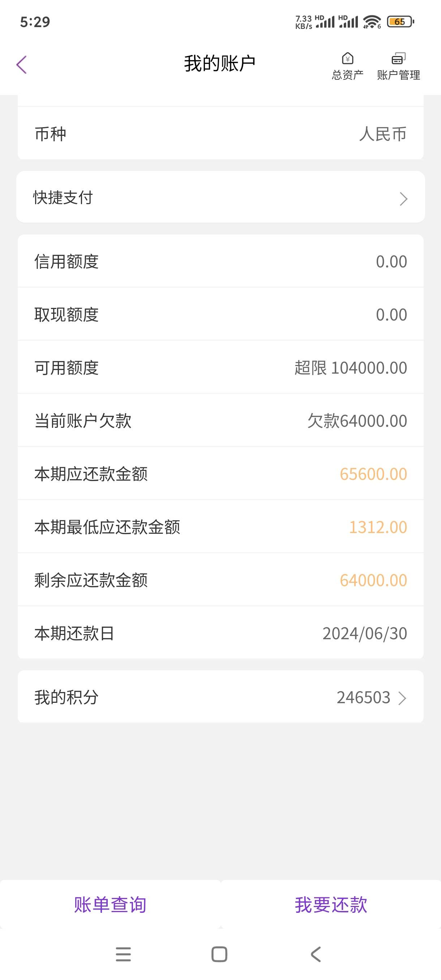Viewport: 441px width, 980px height.
Task: Tap the 币种 人民币 currency row
Action: pos(221,134)
